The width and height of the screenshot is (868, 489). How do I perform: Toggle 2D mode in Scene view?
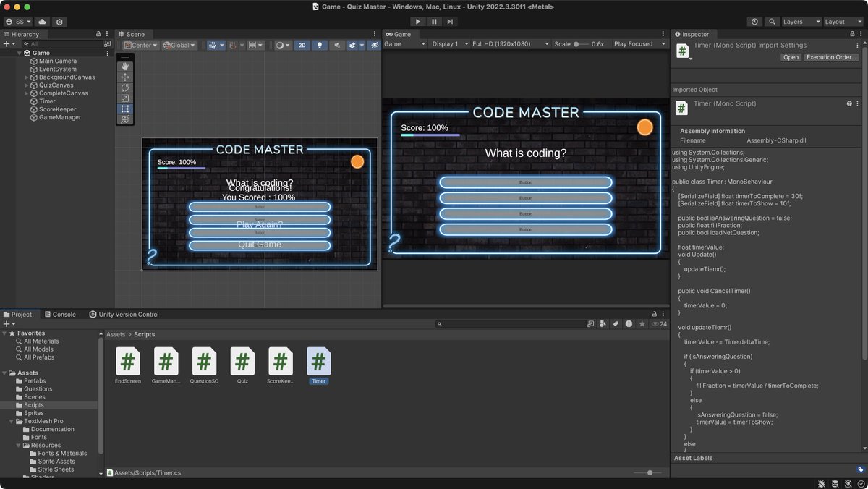coord(302,45)
